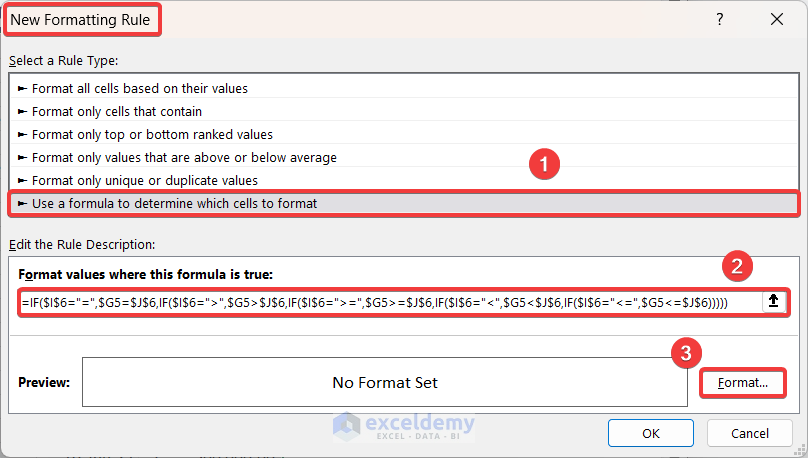Image resolution: width=808 pixels, height=458 pixels.
Task: Select 'Format only top or bottom ranked values'
Action: tap(152, 134)
